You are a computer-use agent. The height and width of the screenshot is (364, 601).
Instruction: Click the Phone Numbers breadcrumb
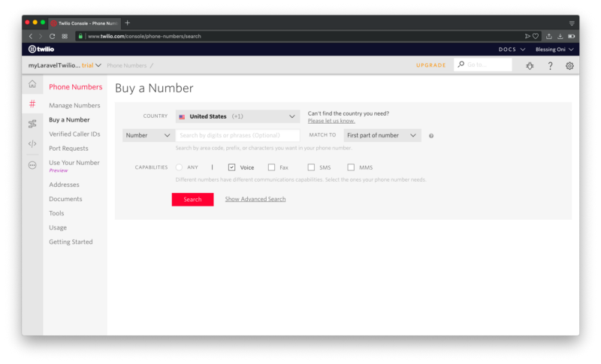[126, 65]
